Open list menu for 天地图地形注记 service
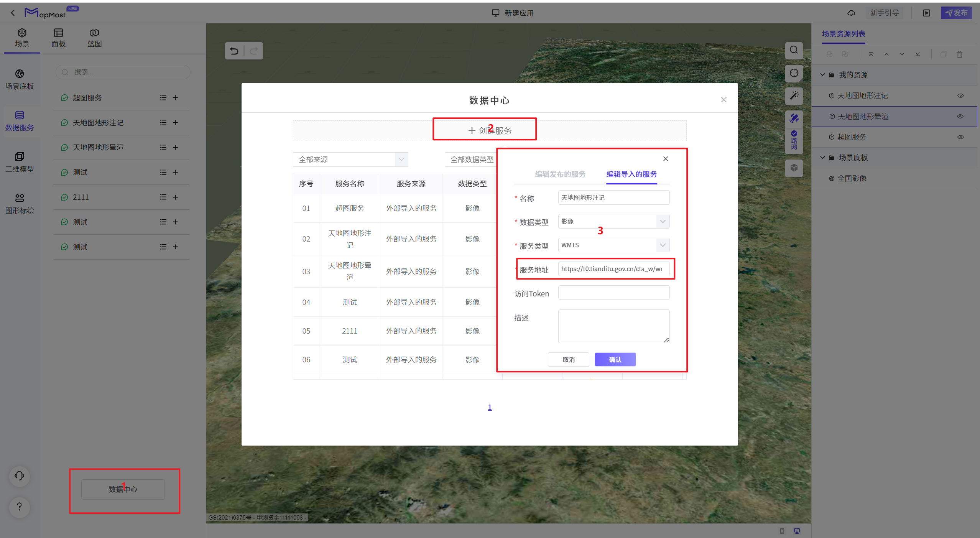Image resolution: width=980 pixels, height=538 pixels. coord(163,123)
